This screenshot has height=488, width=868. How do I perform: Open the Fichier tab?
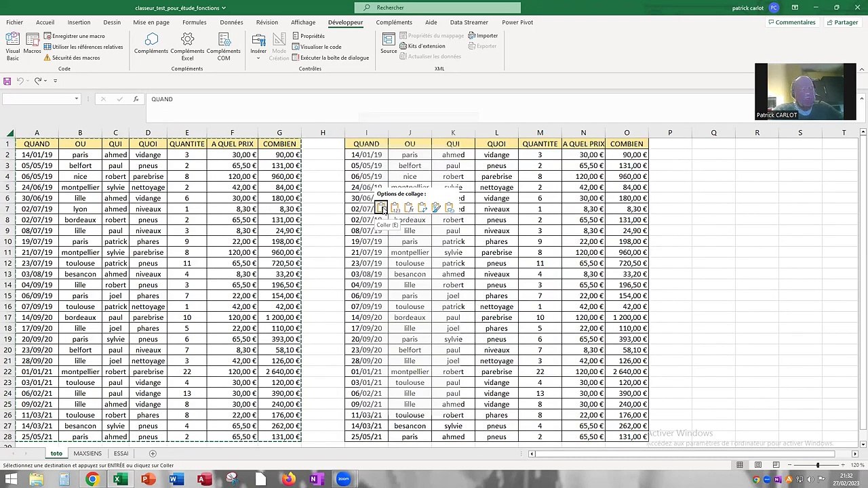coord(14,22)
